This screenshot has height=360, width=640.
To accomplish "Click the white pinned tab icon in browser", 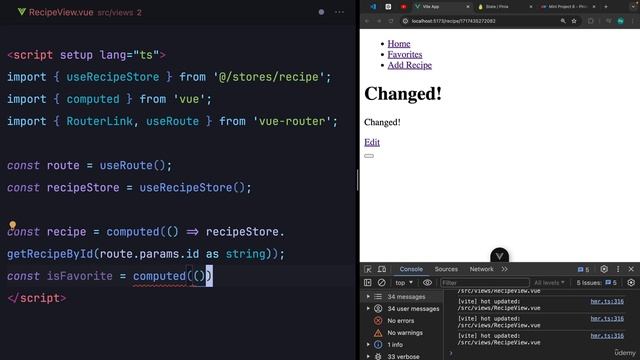I will click(x=388, y=7).
